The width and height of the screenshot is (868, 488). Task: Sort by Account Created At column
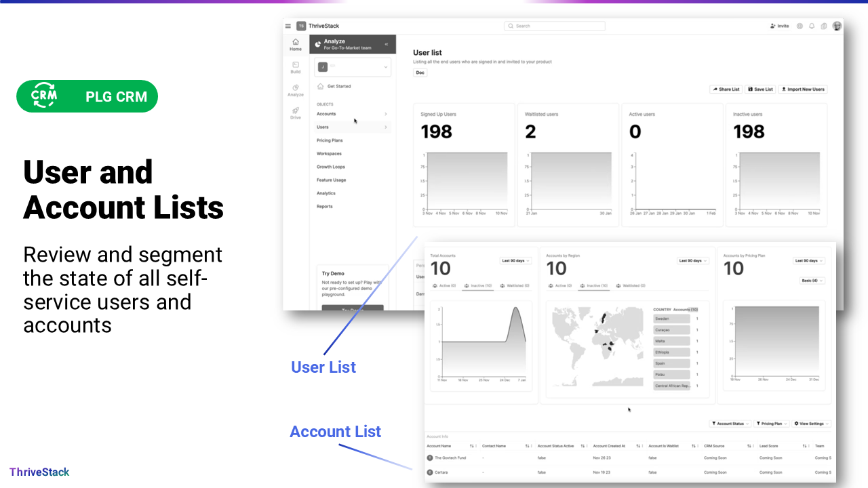(x=638, y=446)
